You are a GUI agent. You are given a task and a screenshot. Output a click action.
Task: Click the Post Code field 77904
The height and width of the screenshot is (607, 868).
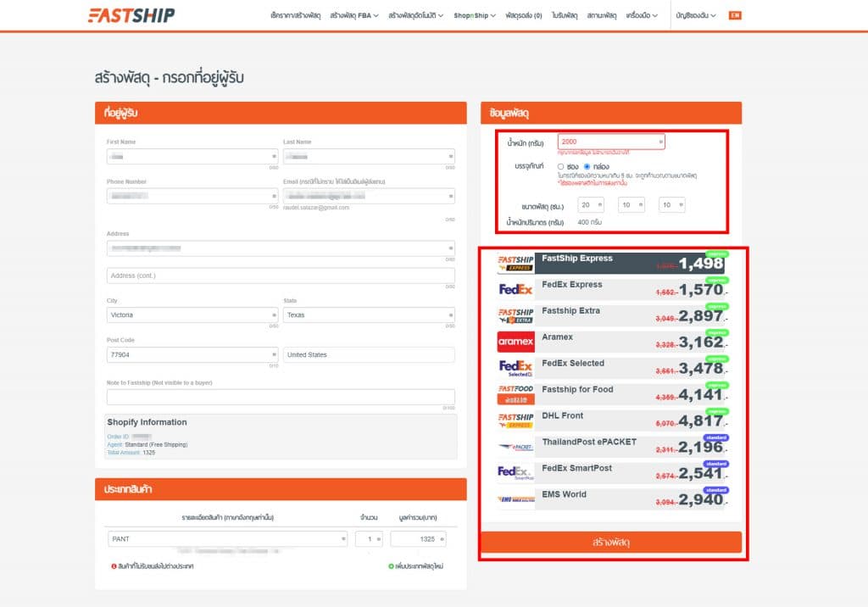192,354
